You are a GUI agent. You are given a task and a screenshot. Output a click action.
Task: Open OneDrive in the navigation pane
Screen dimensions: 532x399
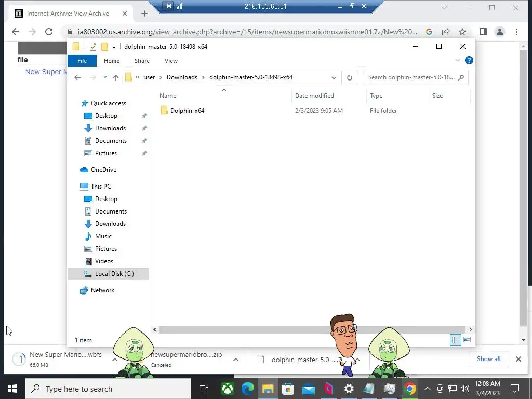click(x=103, y=170)
